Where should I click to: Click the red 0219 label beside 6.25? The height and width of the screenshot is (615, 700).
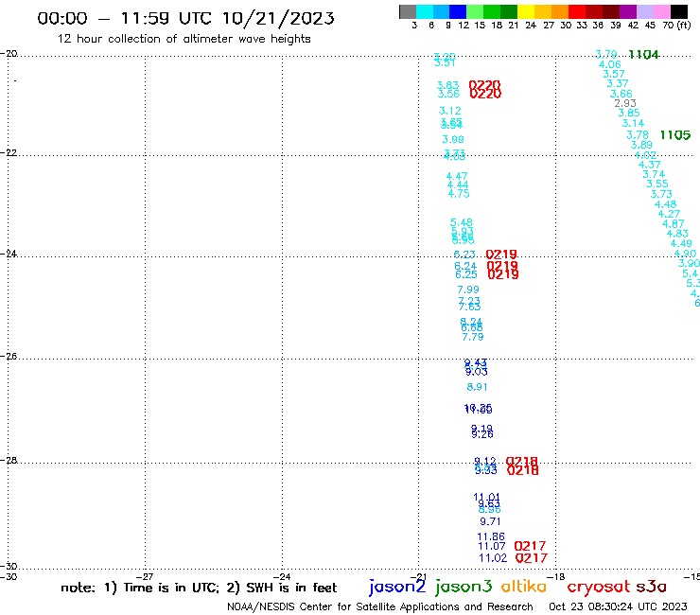pos(503,274)
